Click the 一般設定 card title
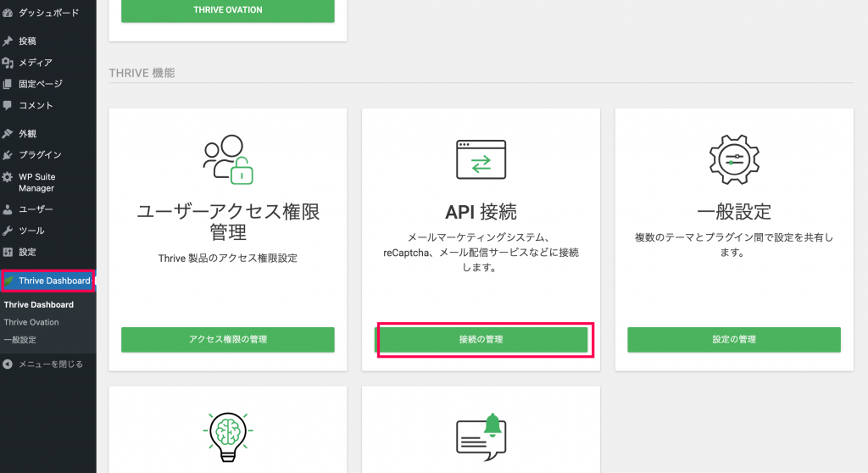Image resolution: width=868 pixels, height=473 pixels. pos(734,212)
